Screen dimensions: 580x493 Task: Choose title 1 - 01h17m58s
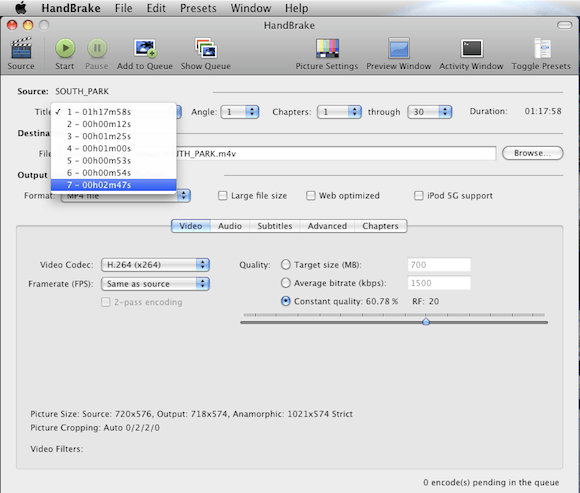point(114,112)
